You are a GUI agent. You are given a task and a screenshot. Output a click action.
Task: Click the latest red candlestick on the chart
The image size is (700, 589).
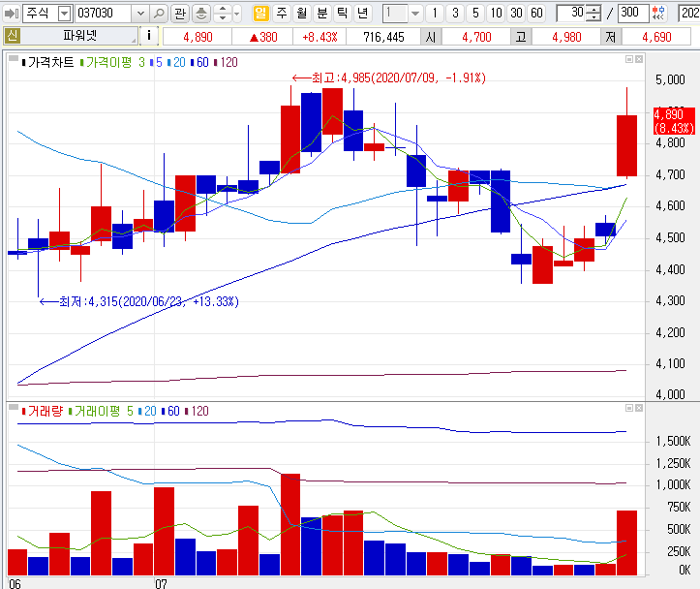point(626,145)
